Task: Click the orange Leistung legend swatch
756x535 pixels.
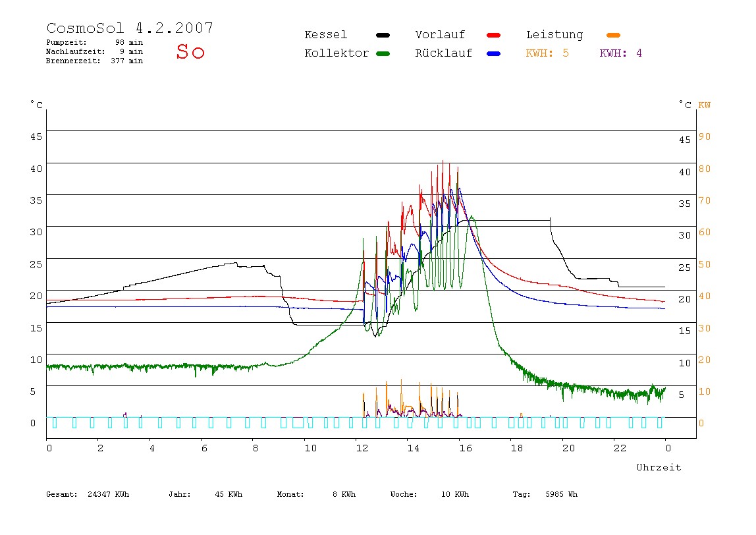Action: pyautogui.click(x=613, y=35)
